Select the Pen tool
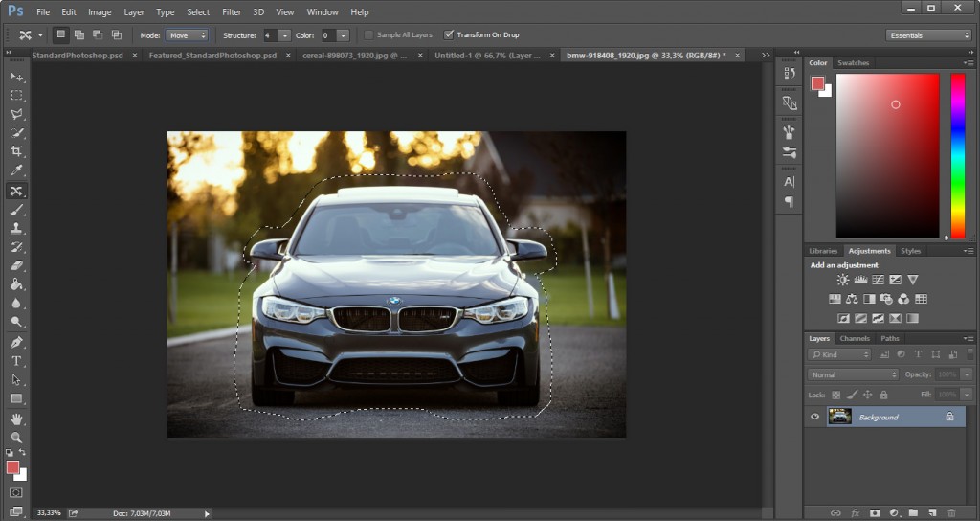Viewport: 980px width, 521px height. pyautogui.click(x=16, y=342)
